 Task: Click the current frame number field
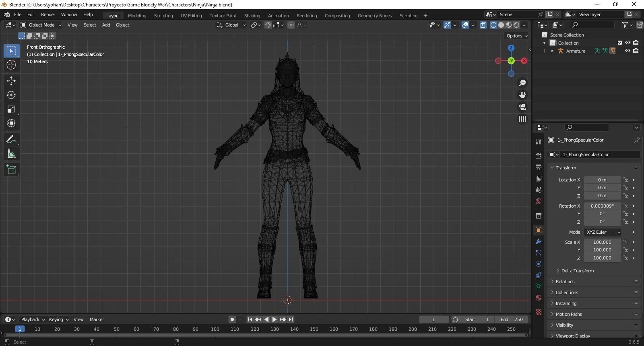tap(434, 319)
